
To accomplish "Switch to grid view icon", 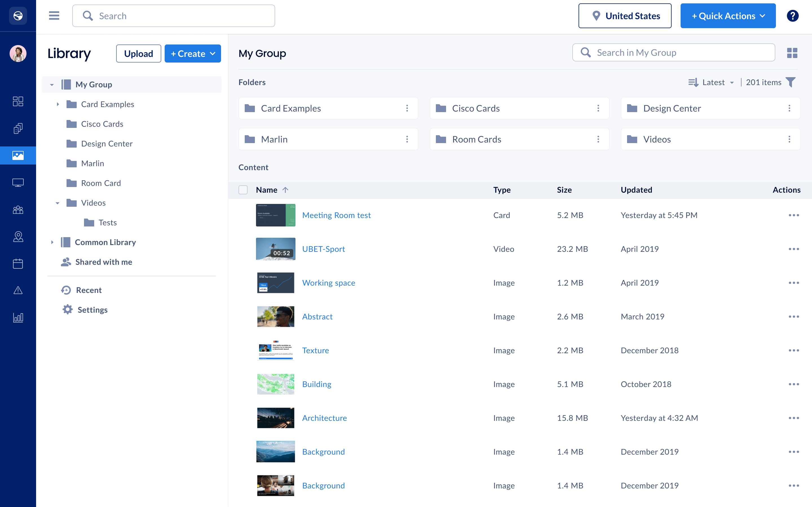I will click(792, 53).
